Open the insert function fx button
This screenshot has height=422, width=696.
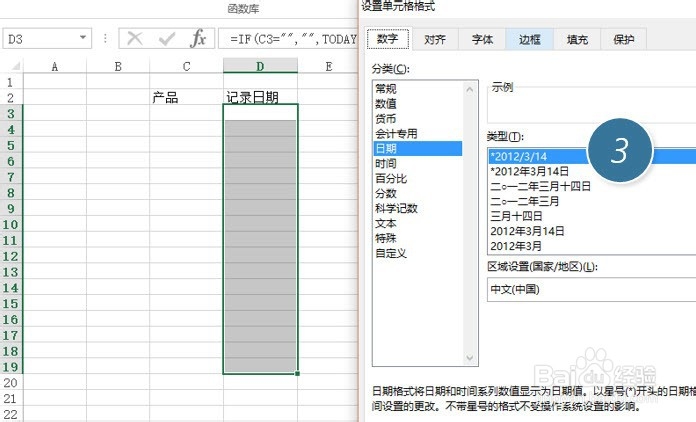click(x=198, y=39)
